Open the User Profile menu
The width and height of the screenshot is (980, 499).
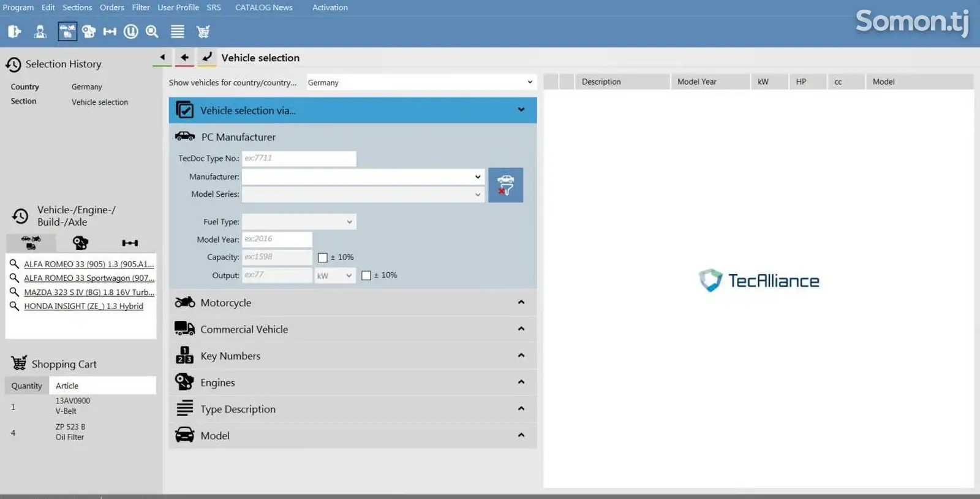point(178,7)
